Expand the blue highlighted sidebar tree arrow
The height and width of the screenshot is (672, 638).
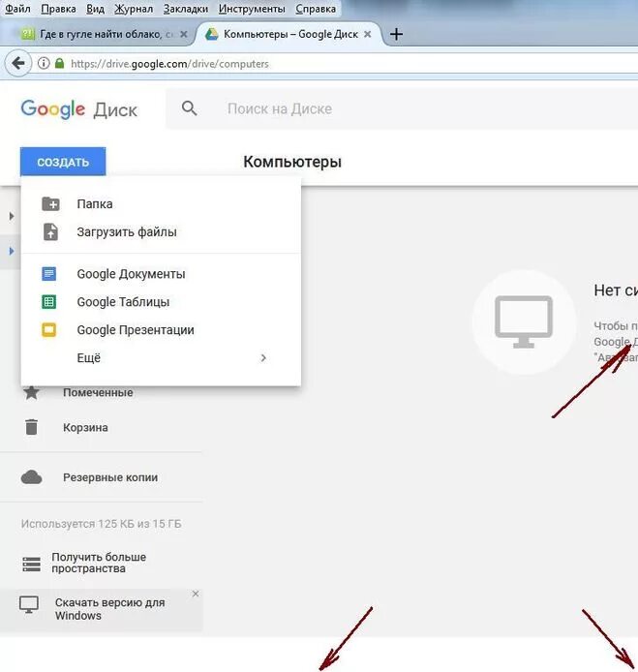pyautogui.click(x=12, y=251)
